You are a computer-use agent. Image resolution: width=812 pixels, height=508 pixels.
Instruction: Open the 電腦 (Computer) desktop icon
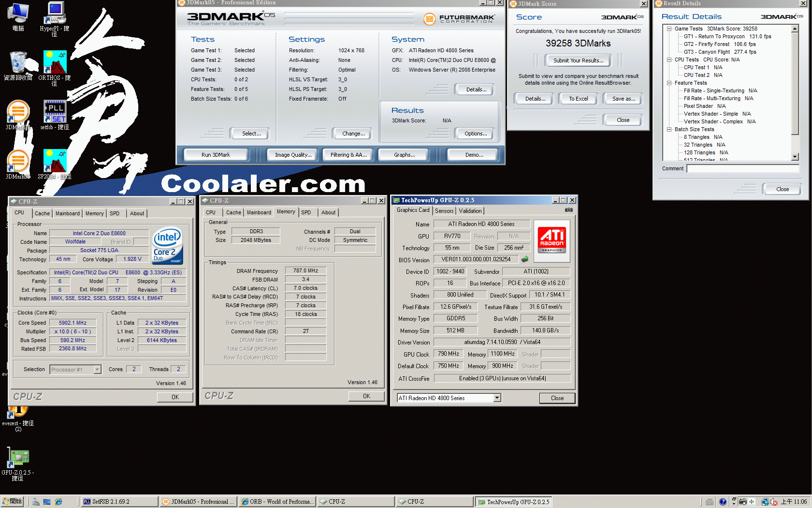click(18, 16)
